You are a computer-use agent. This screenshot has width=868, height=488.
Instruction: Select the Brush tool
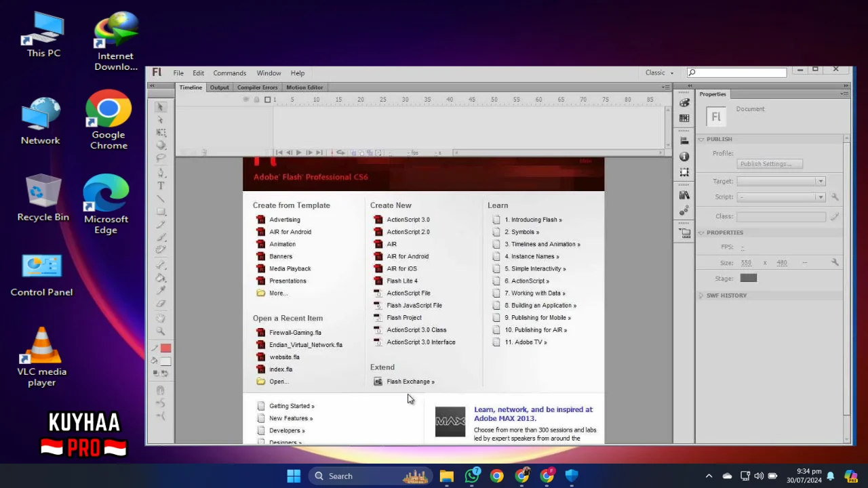pos(161,237)
